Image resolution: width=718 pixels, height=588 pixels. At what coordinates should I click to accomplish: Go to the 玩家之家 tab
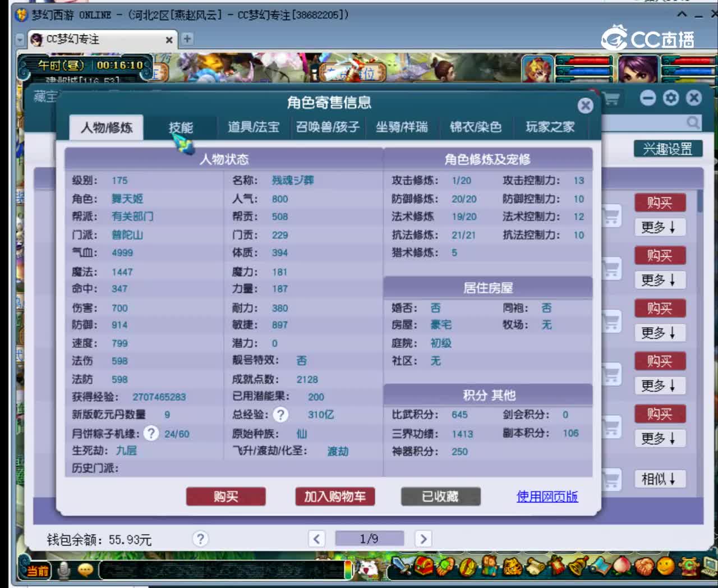550,127
